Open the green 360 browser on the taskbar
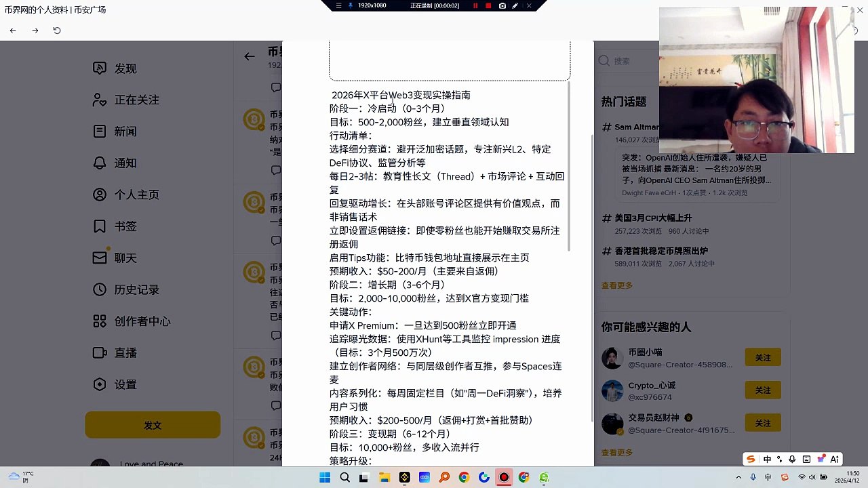The image size is (868, 488). pyautogui.click(x=544, y=477)
